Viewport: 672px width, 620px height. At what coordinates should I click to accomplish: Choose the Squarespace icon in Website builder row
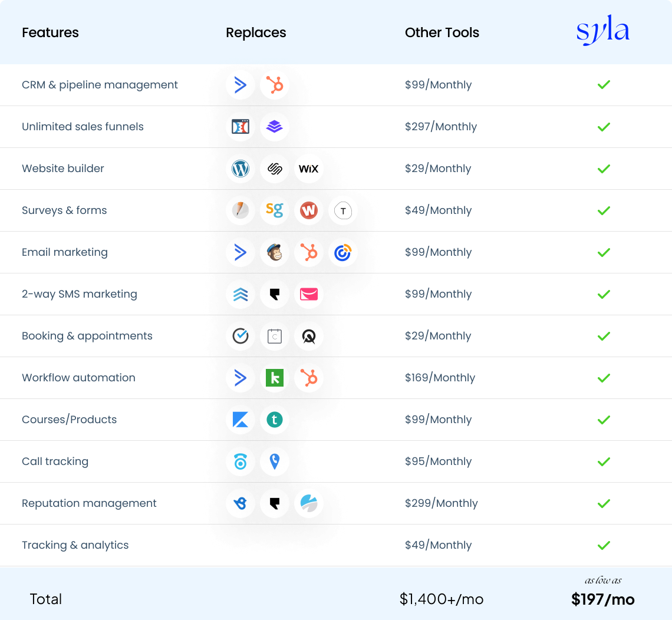pyautogui.click(x=275, y=169)
